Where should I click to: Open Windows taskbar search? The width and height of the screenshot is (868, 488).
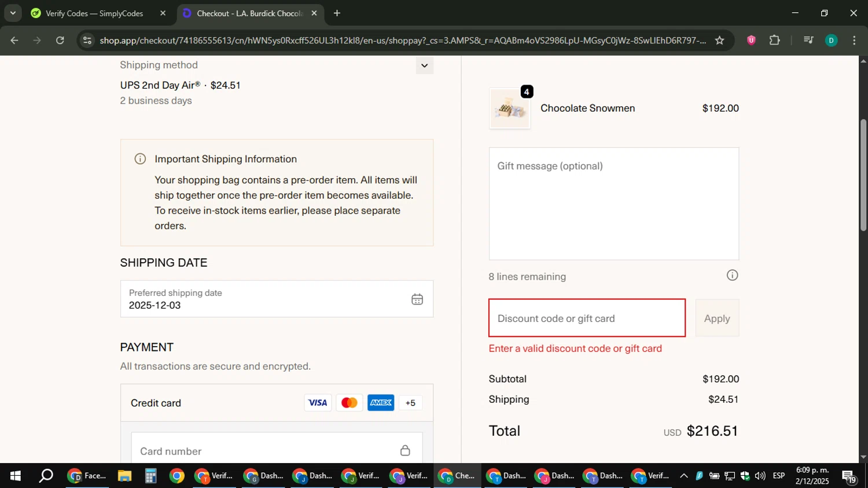click(x=46, y=476)
